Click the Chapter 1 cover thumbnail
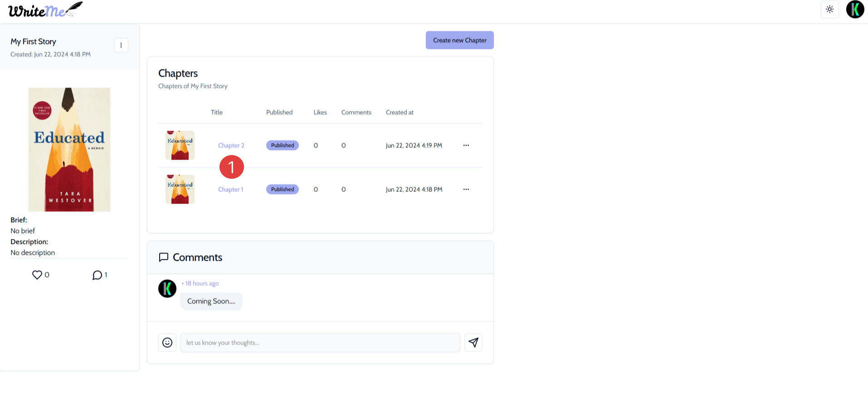868x409 pixels. pyautogui.click(x=180, y=190)
